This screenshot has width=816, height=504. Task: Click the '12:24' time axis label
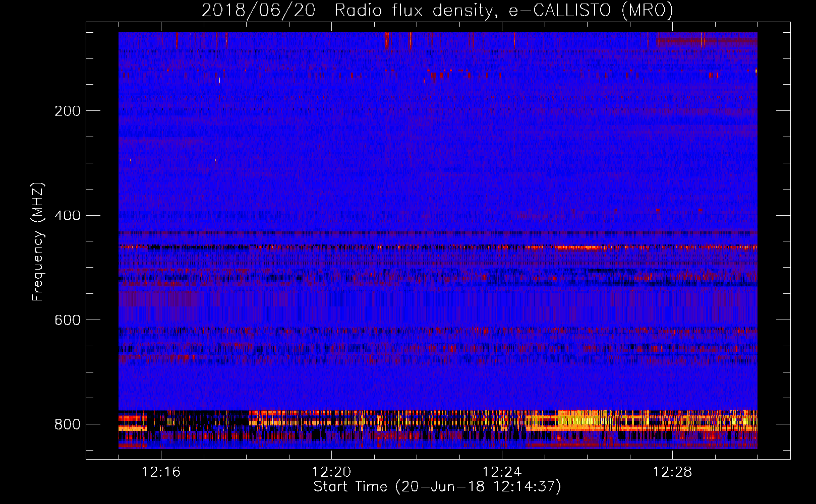(x=502, y=472)
